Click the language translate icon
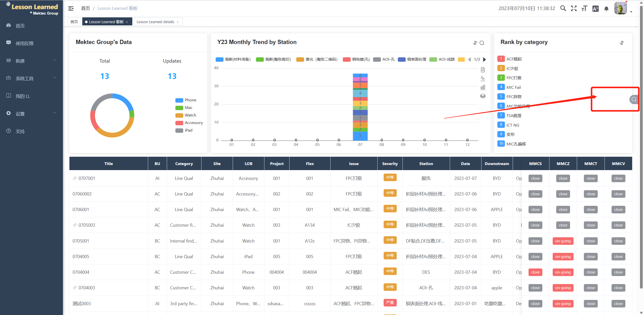Screen dimensions: 644x315 pyautogui.click(x=595, y=9)
